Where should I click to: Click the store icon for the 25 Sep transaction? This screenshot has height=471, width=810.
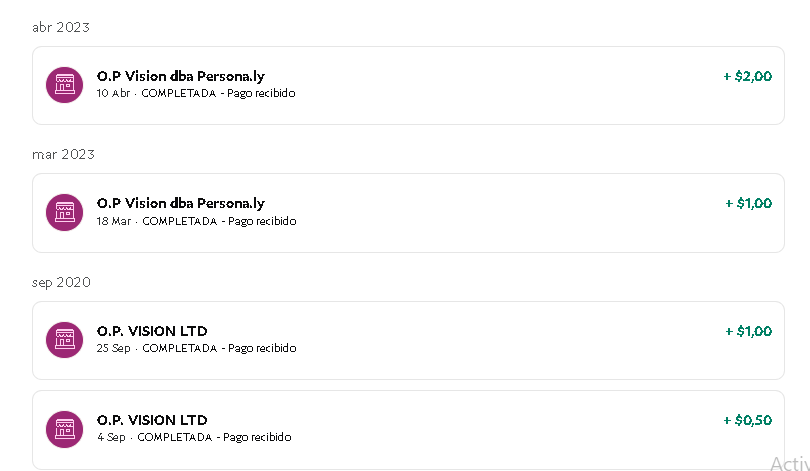65,340
